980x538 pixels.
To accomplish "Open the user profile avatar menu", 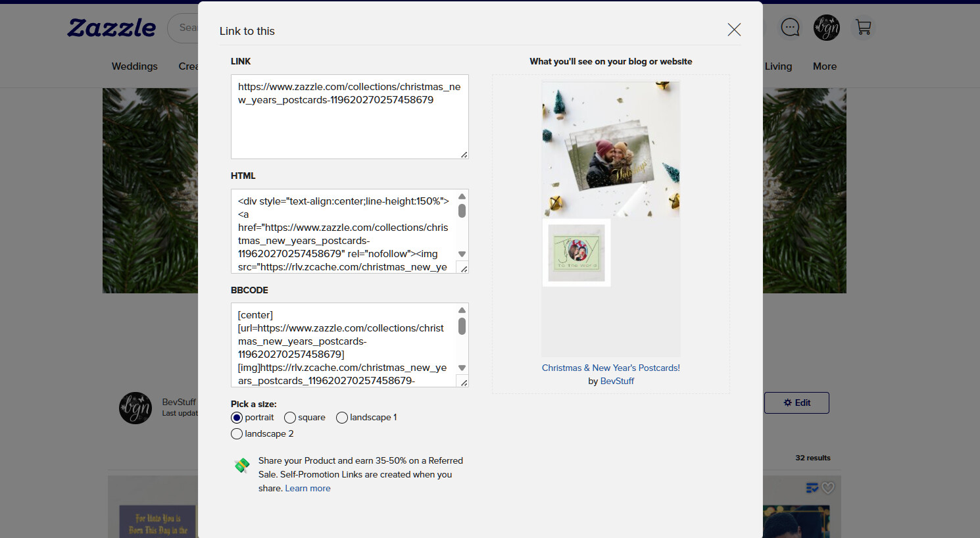I will point(827,28).
